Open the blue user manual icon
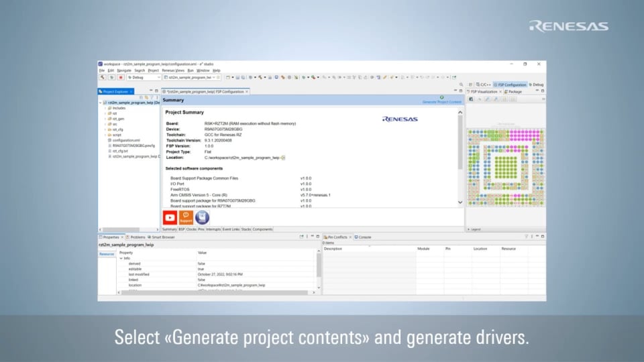This screenshot has width=644, height=362. 202,217
